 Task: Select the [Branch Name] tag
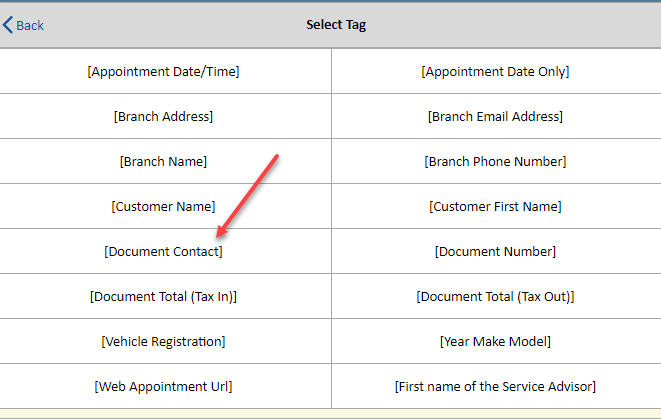(x=164, y=161)
